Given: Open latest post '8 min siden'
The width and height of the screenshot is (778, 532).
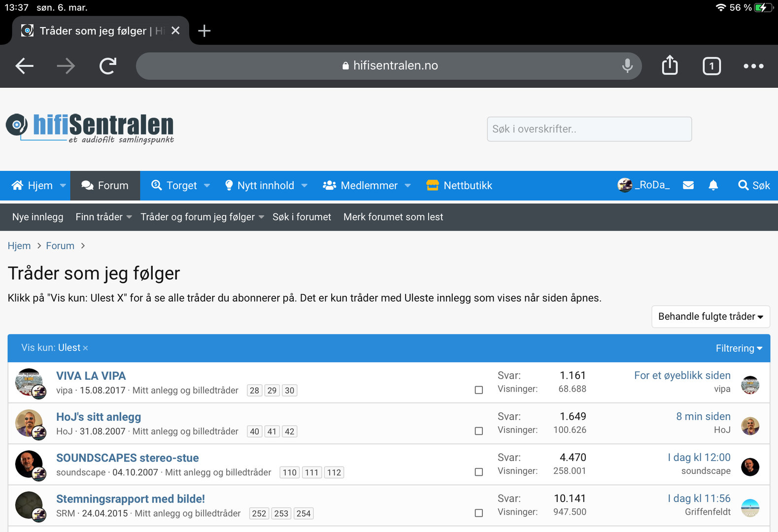Looking at the screenshot, I should tap(704, 416).
